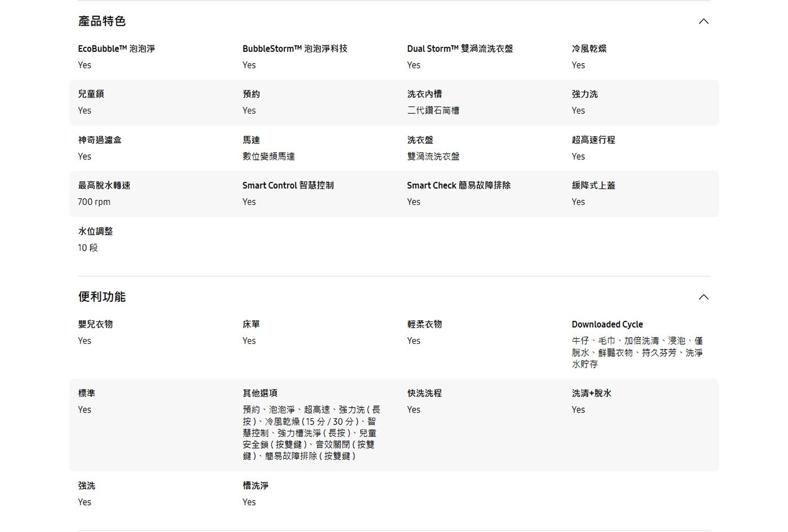The height and width of the screenshot is (532, 788).
Task: Select the Smart Check 簡易故障排除 label
Action: tap(459, 186)
